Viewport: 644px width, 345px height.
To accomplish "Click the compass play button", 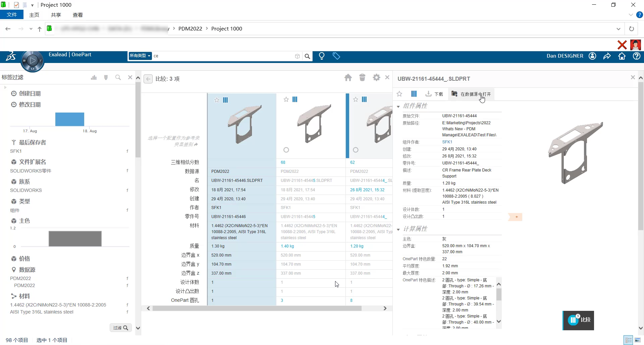I will 33,61.
